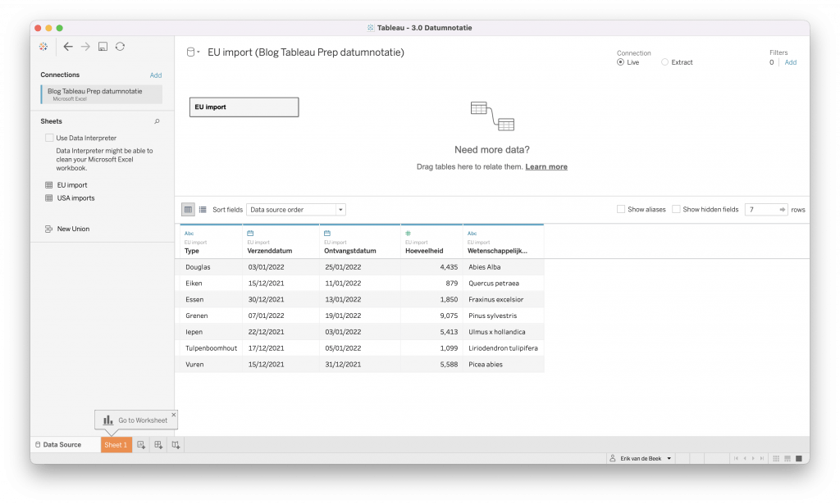
Task: Switch to the Sheet 1 tab
Action: click(116, 445)
